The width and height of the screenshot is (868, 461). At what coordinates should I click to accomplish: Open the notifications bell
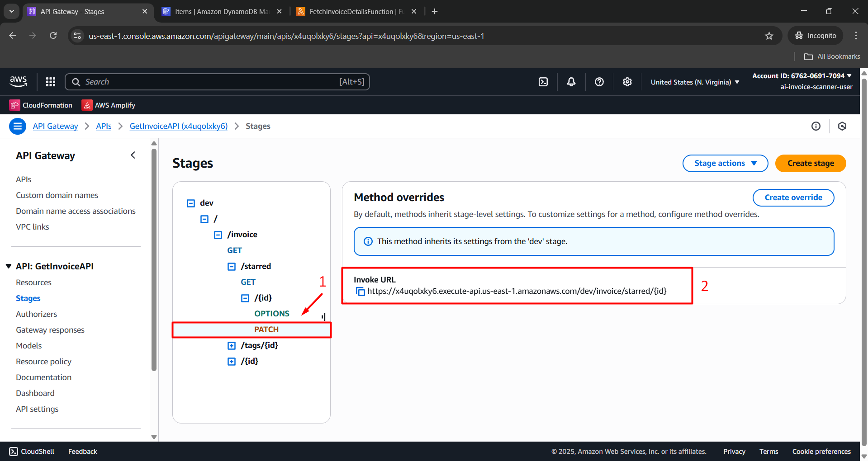tap(571, 82)
